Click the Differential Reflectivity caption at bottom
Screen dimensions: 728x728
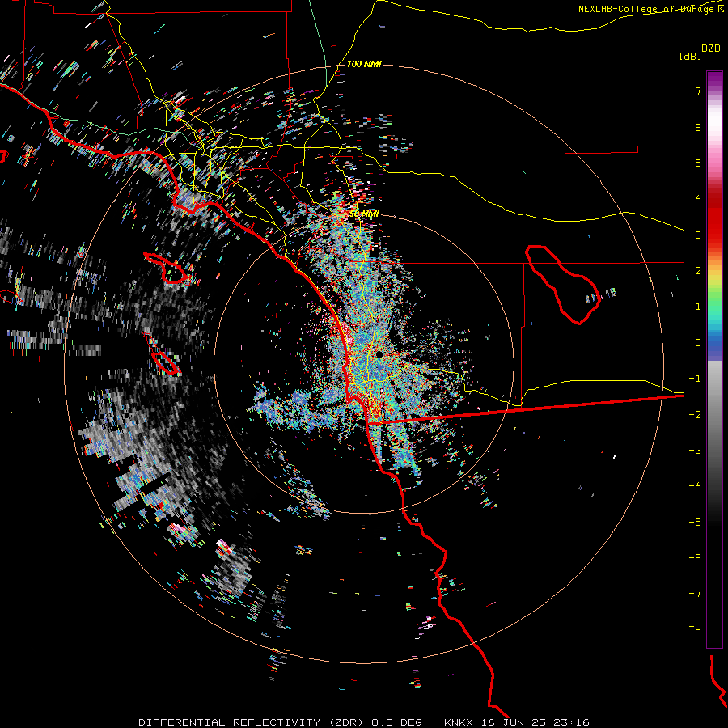pos(364,722)
